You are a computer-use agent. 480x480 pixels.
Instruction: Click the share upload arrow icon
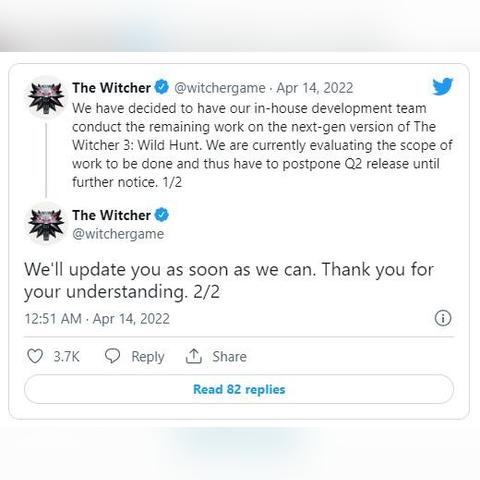coord(194,356)
